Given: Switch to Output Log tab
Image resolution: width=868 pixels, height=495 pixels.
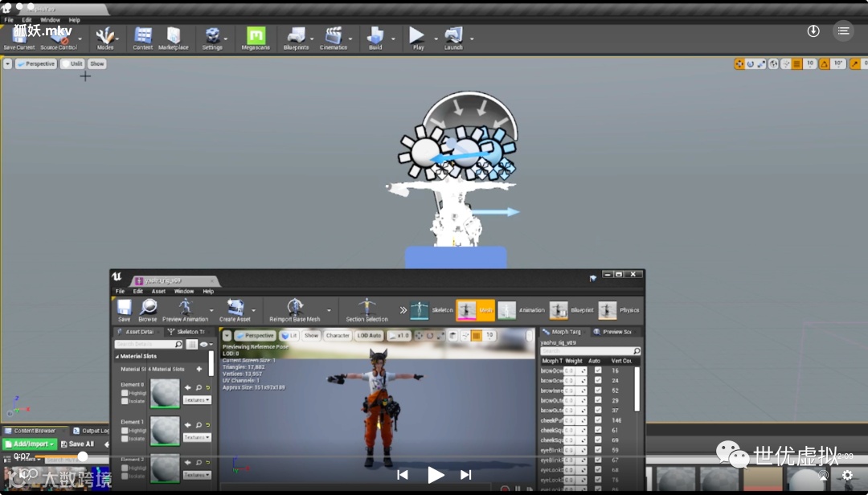Looking at the screenshot, I should coord(92,431).
